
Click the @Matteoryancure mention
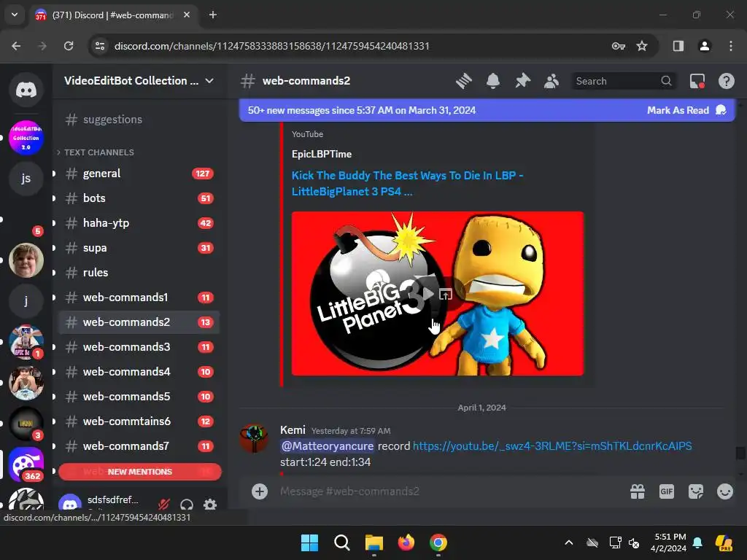[328, 446]
